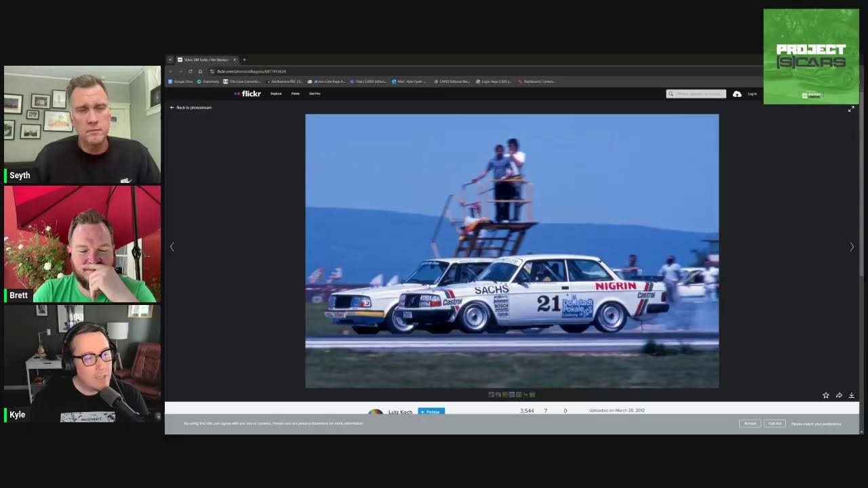Click the photostream thumbnail strip below photo
Viewport: 868px width, 488px height.
pos(512,394)
